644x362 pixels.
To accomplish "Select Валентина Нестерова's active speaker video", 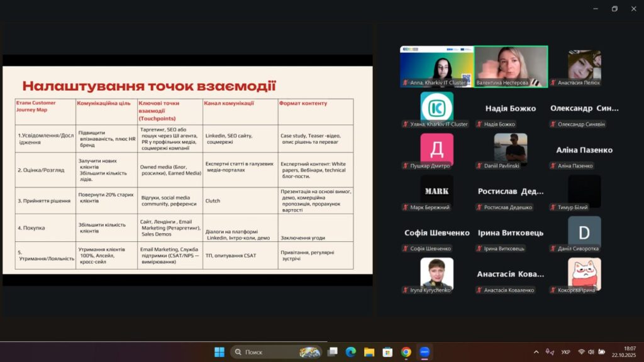I will pos(511,66).
